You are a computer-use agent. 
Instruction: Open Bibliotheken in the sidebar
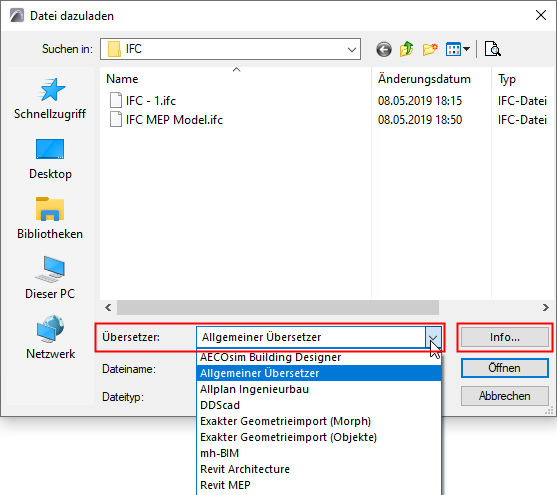[50, 219]
